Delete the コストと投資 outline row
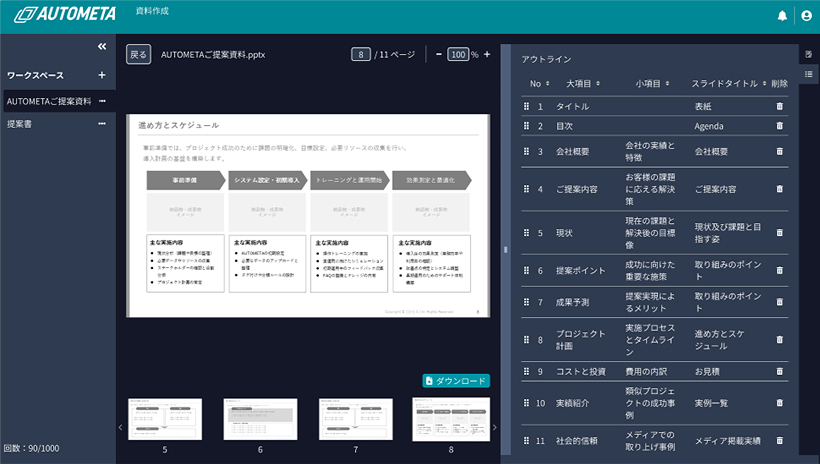This screenshot has width=820, height=464. pyautogui.click(x=780, y=371)
